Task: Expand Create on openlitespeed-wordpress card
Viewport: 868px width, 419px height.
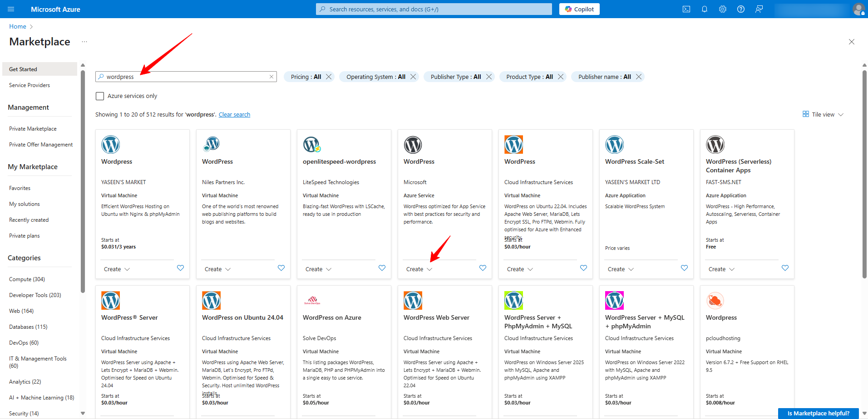Action: click(318, 269)
